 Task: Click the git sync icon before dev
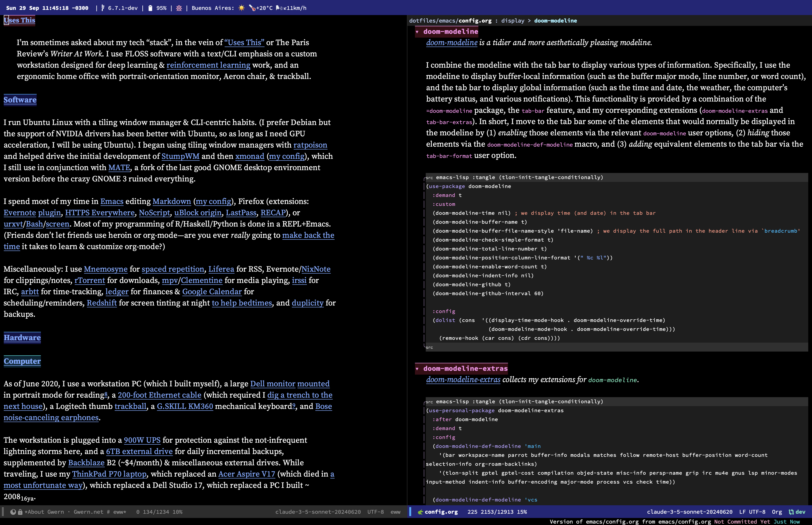click(791, 512)
